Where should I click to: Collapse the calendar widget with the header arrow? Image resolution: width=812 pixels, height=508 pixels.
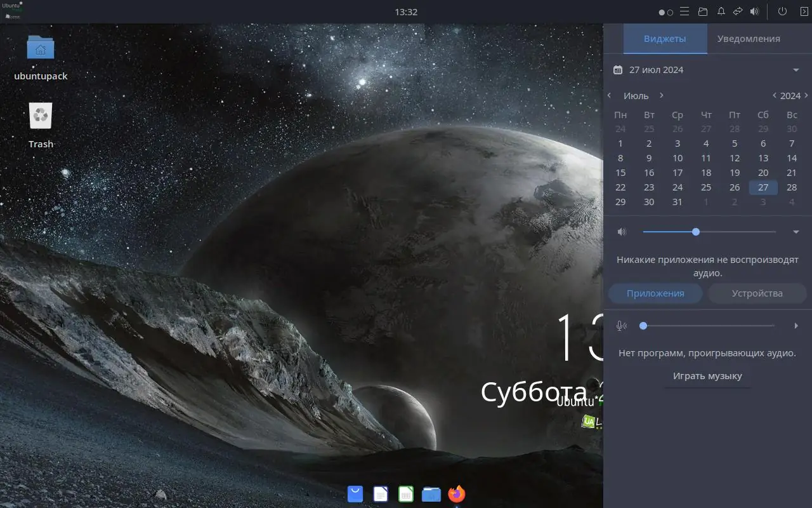[x=796, y=70]
